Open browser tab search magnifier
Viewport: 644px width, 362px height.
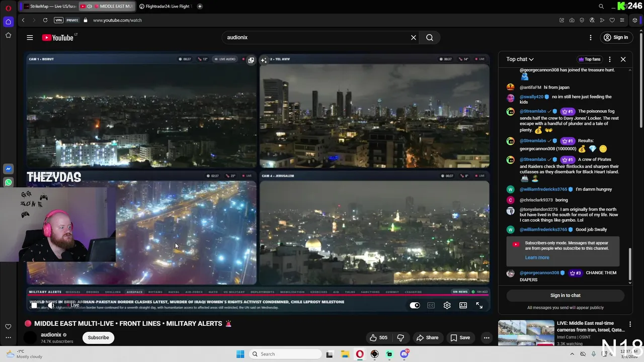point(601,6)
